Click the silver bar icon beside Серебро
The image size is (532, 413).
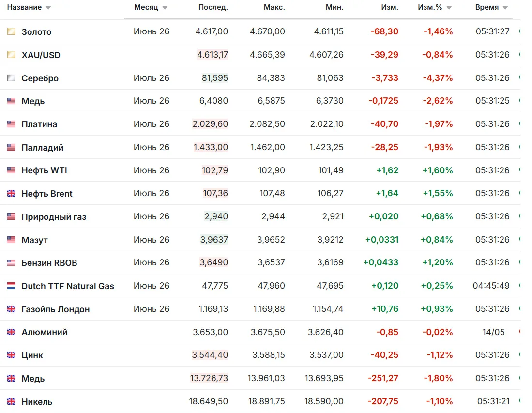coord(11,78)
